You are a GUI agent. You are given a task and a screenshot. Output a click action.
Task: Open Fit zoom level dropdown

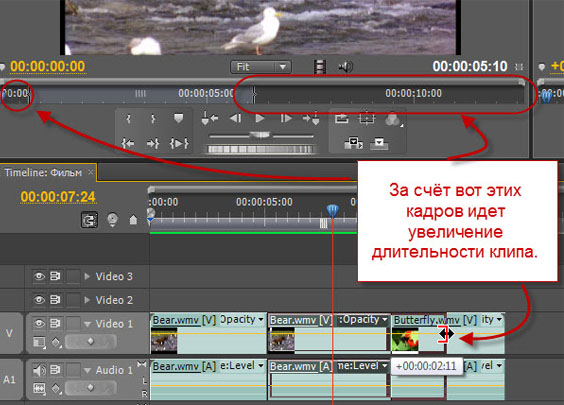(x=260, y=67)
